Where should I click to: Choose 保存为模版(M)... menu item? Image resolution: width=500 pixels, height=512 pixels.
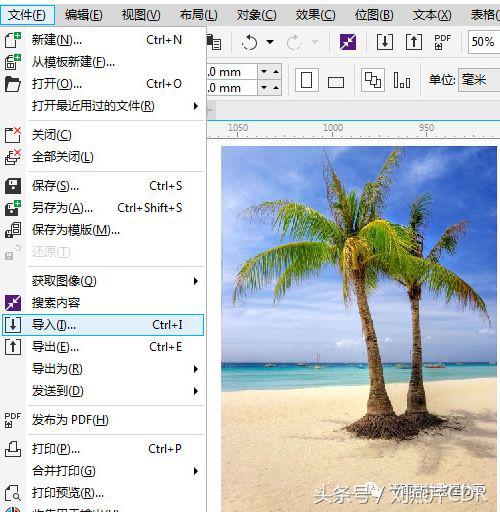103,230
